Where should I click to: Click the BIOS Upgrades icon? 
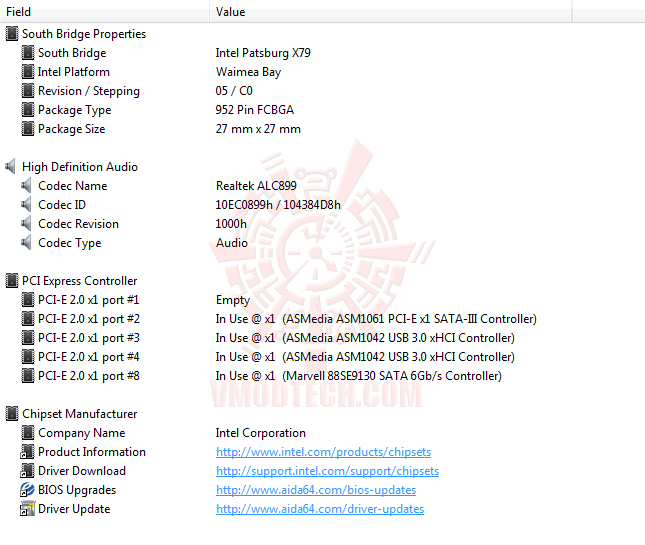point(28,489)
